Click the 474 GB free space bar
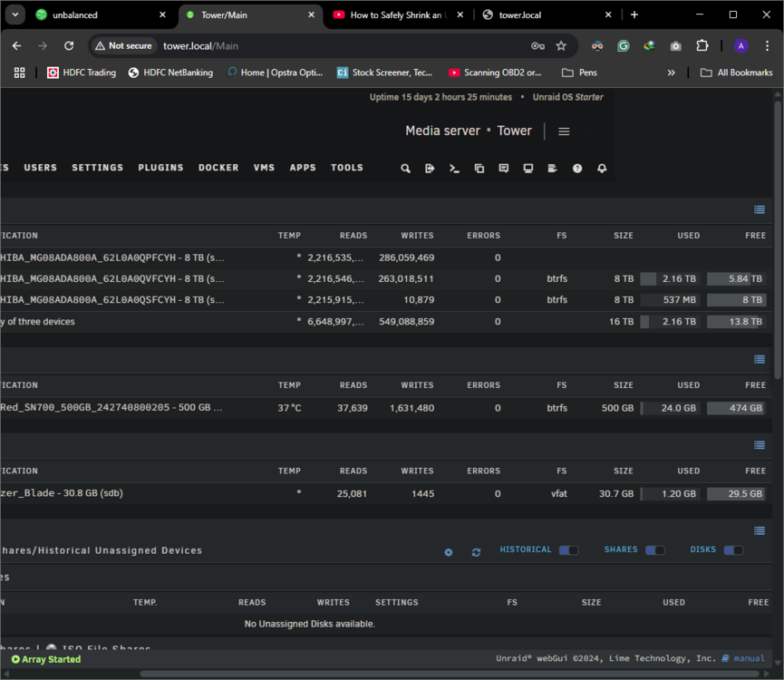784x680 pixels. [x=735, y=408]
